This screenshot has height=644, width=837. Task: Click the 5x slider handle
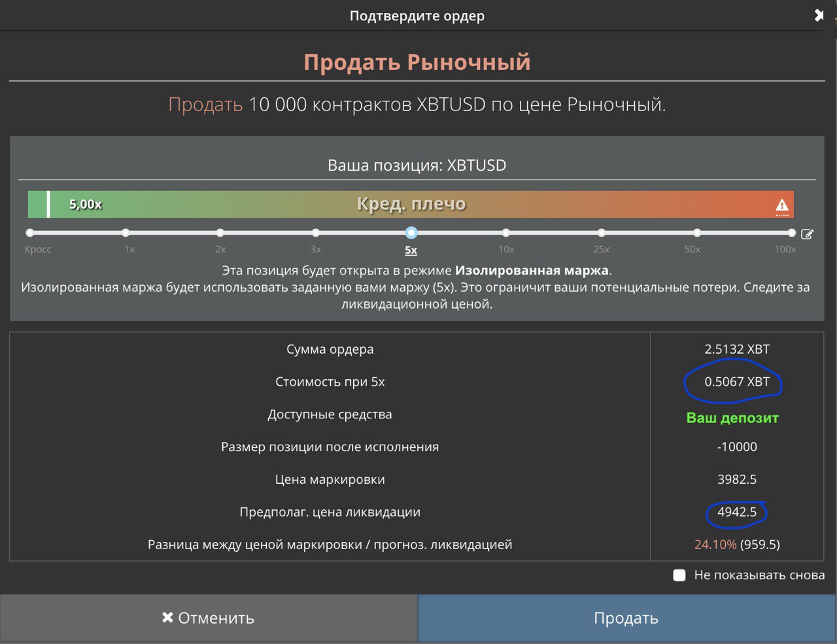click(x=411, y=232)
